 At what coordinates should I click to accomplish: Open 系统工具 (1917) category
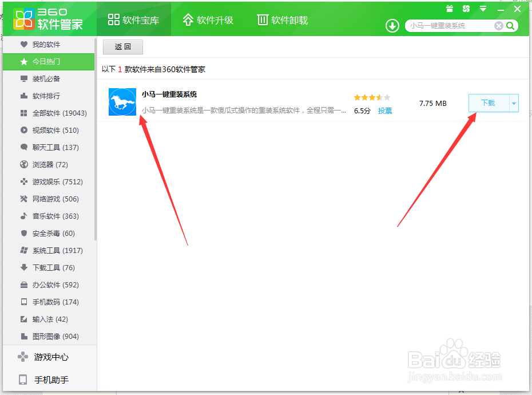[x=49, y=250]
